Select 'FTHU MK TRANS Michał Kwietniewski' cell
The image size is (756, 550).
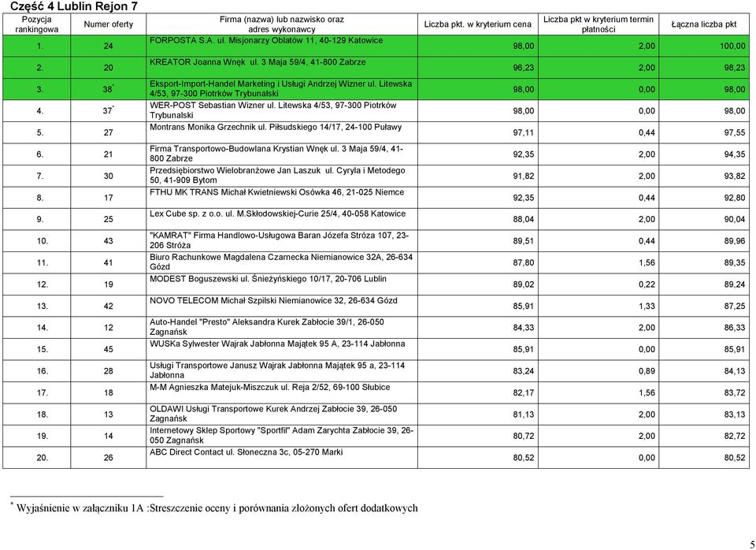tap(282, 198)
